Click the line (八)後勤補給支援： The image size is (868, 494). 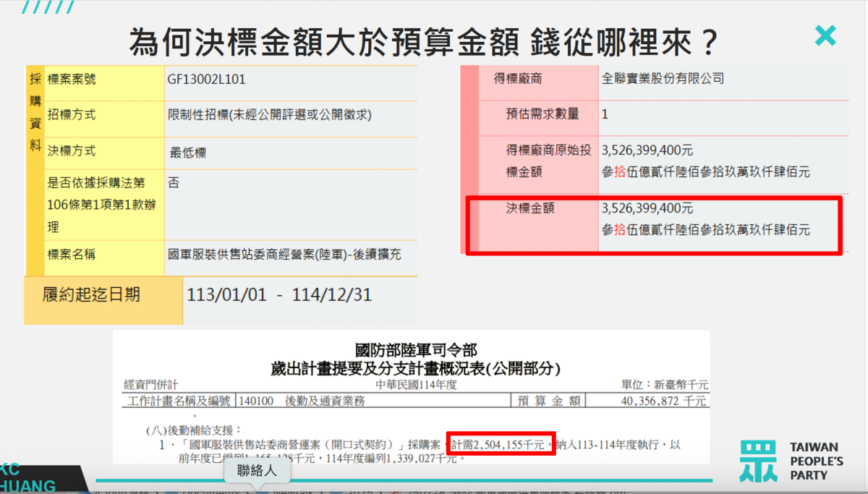coord(195,430)
